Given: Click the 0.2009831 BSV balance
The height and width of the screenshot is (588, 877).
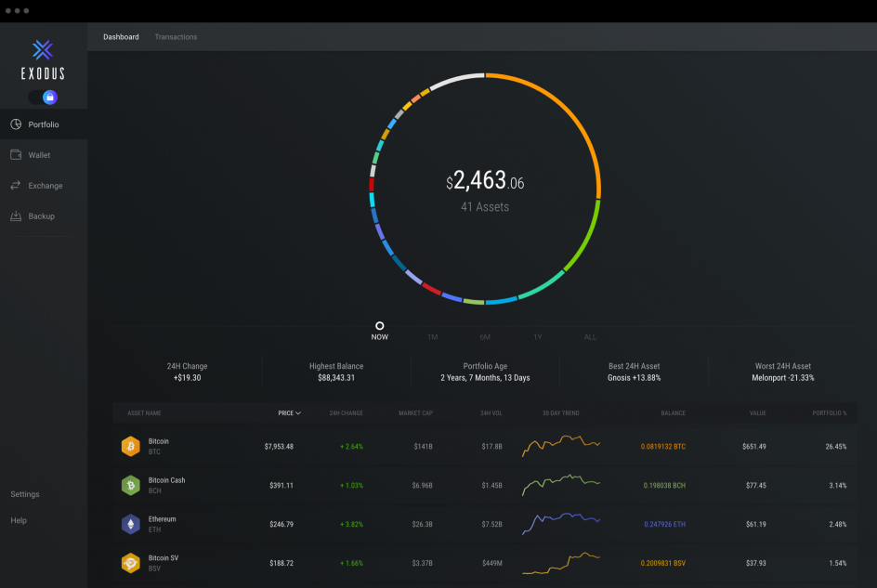Looking at the screenshot, I should (662, 563).
